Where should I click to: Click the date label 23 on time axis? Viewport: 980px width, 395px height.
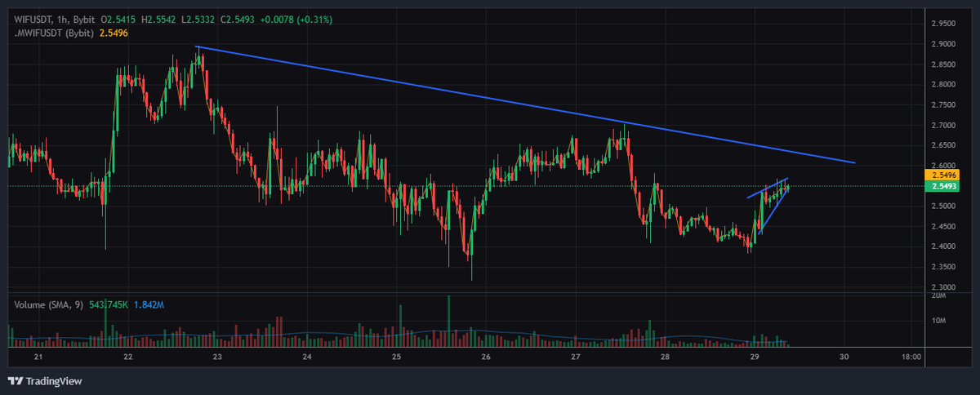[x=217, y=357]
